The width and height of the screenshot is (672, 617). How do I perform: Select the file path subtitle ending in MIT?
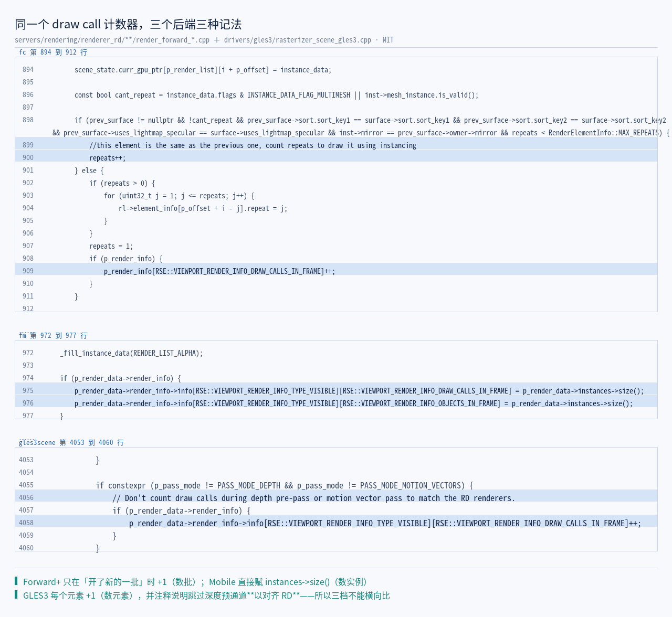point(204,40)
